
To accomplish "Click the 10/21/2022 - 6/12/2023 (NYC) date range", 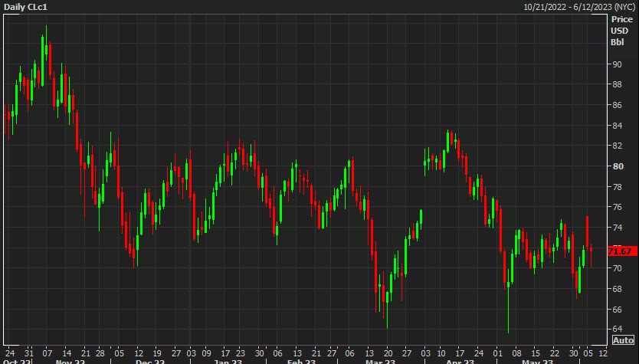I will [x=579, y=7].
